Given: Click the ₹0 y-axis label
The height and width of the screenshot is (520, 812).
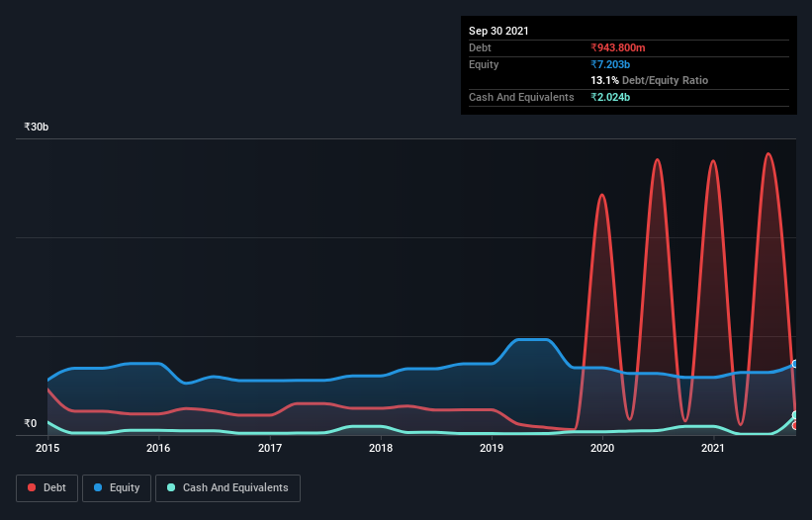Looking at the screenshot, I should [31, 423].
